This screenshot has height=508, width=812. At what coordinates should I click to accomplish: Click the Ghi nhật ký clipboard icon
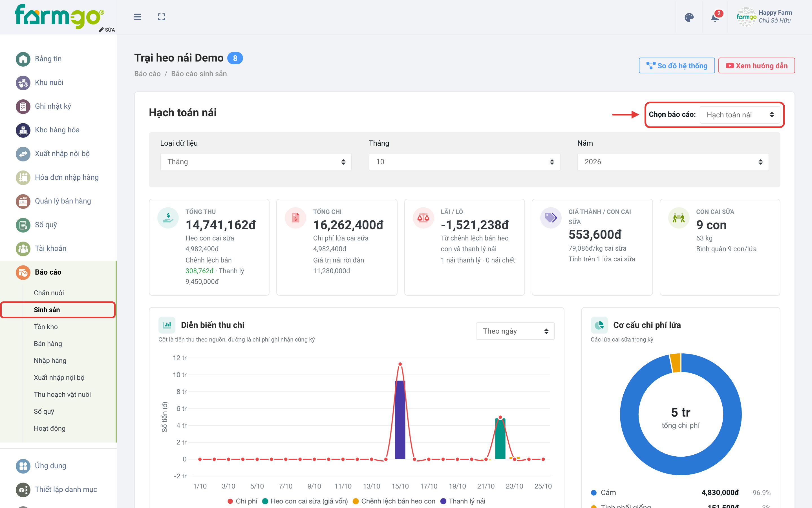(x=23, y=106)
